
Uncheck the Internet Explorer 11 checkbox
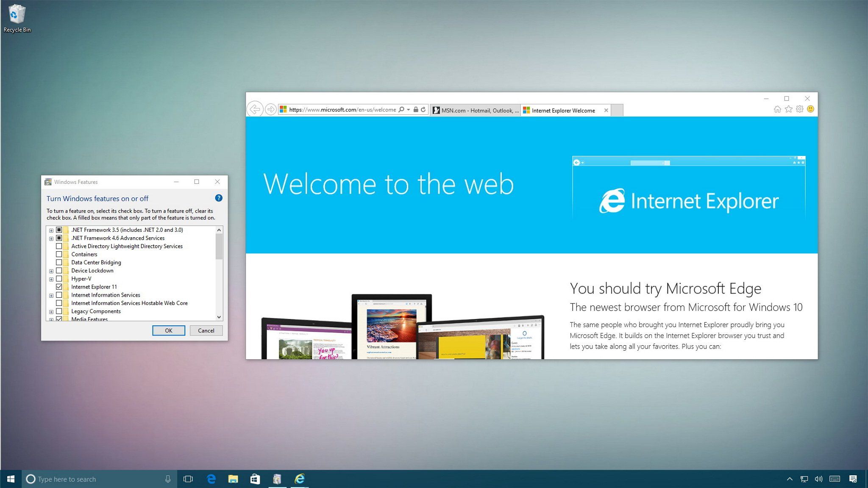59,287
